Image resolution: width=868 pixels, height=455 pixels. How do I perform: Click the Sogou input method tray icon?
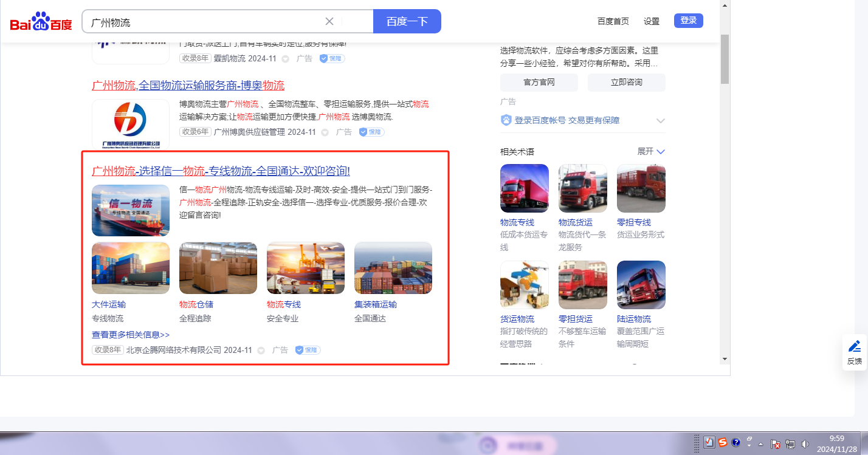(722, 442)
